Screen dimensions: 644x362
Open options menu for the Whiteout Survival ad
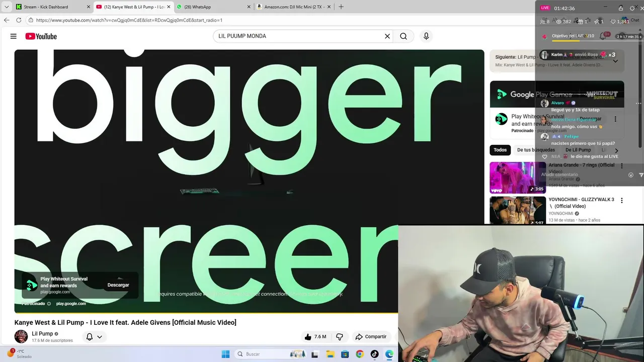pyautogui.click(x=615, y=120)
